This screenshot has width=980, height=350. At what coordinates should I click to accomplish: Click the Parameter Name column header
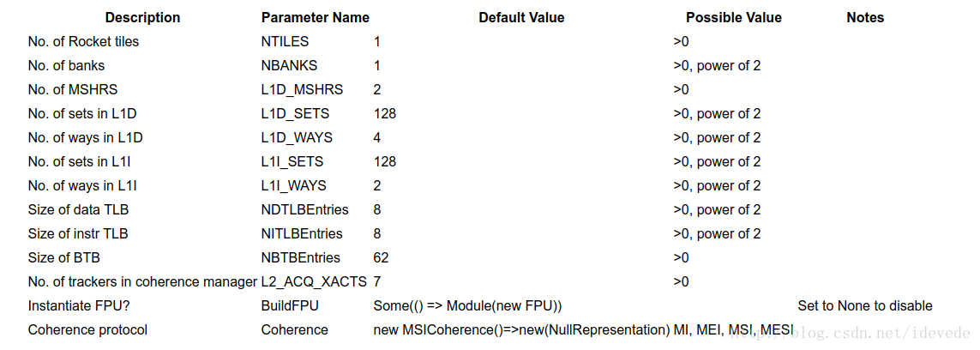[315, 17]
